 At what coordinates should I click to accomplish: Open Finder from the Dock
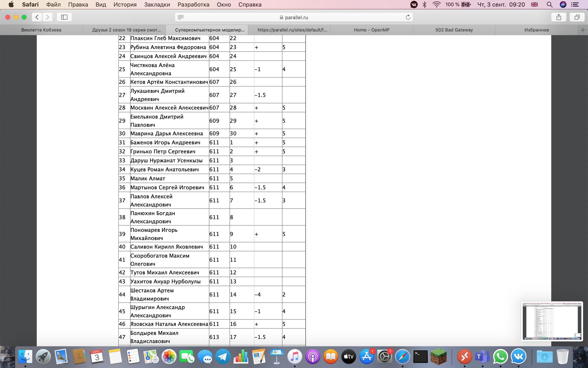pyautogui.click(x=25, y=357)
